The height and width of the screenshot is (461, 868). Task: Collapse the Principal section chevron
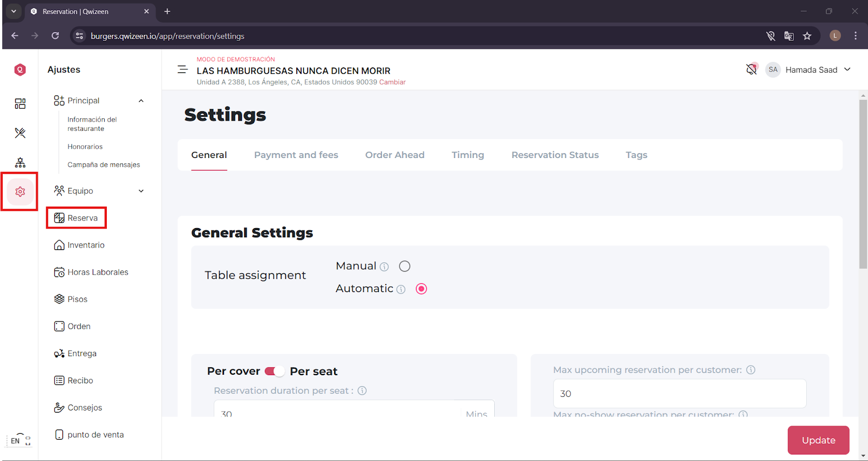click(x=141, y=100)
